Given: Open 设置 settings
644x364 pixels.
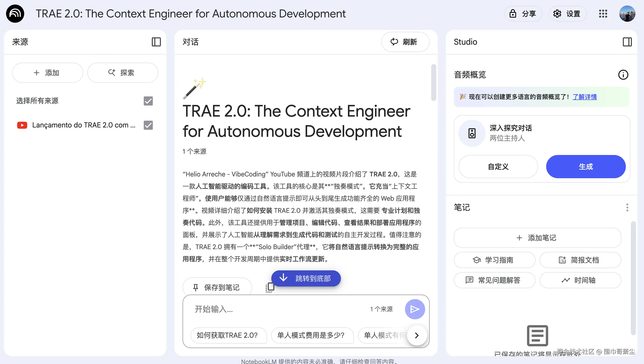Looking at the screenshot, I should pyautogui.click(x=567, y=14).
